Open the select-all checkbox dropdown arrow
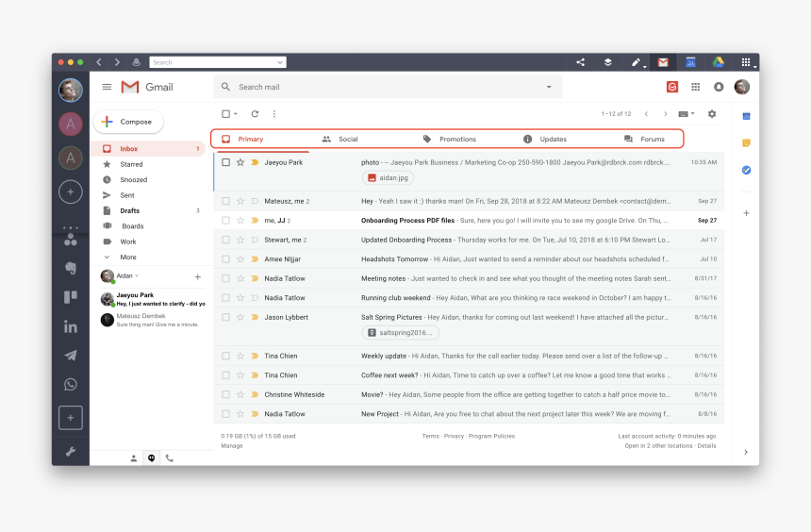Viewport: 811px width, 532px height. point(236,114)
